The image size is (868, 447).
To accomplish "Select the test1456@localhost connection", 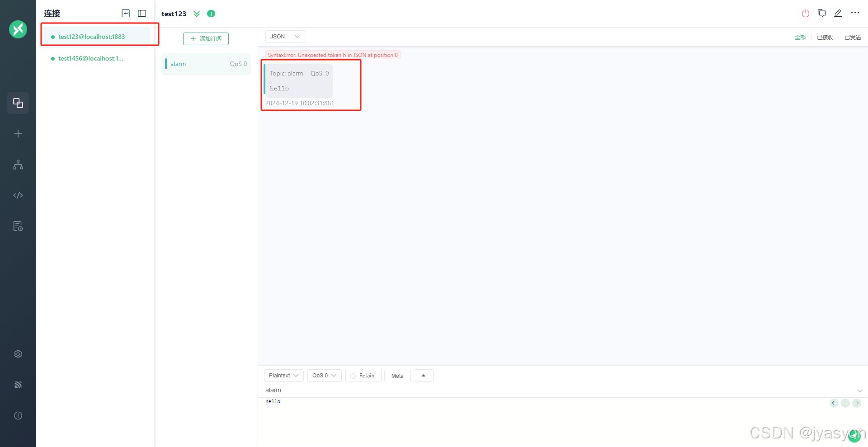I will [90, 58].
